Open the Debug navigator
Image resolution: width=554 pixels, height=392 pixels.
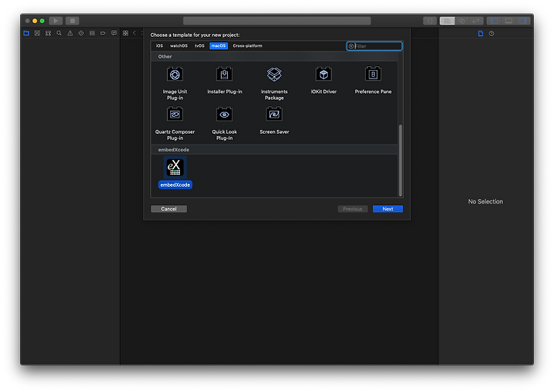(92, 33)
